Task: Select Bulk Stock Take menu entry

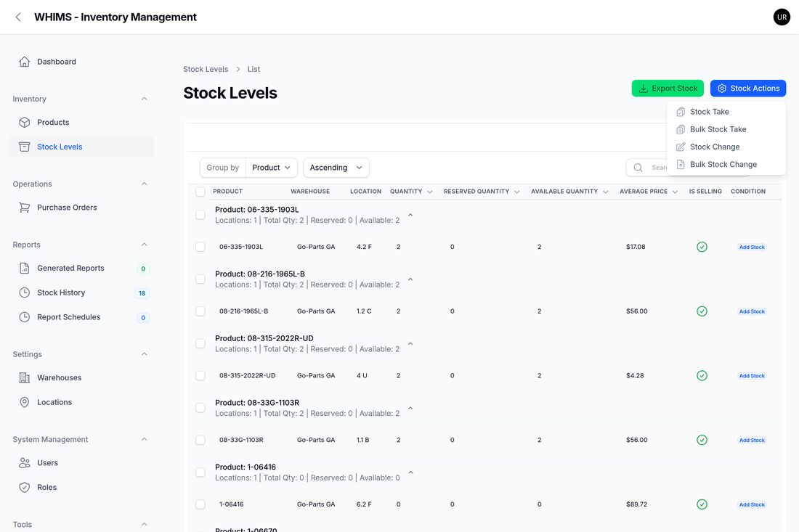Action: click(x=726, y=129)
